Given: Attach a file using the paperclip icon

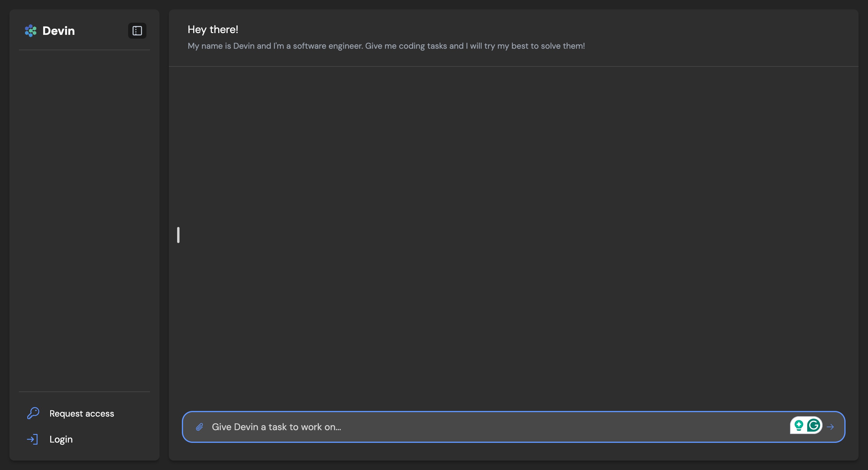Looking at the screenshot, I should point(200,427).
